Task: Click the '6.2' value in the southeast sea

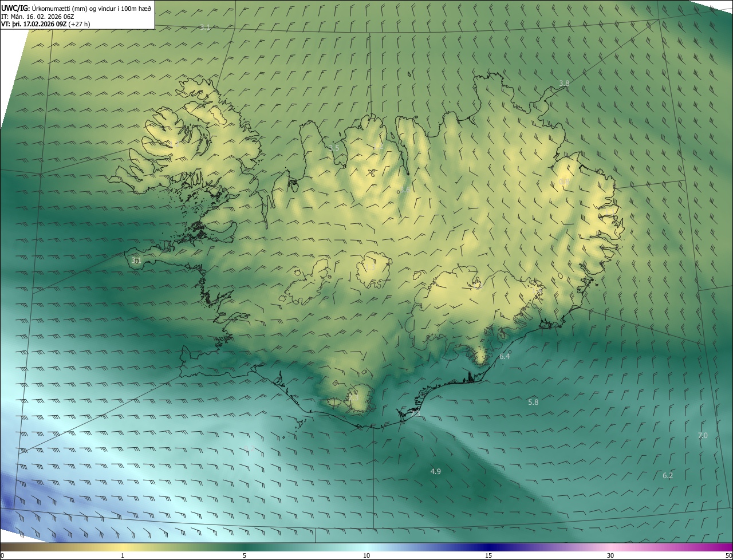Action: point(668,476)
